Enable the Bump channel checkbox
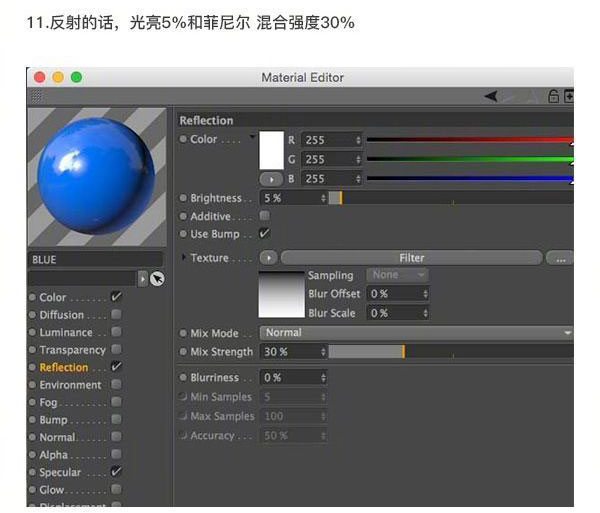Screen dimensions: 600x513 click(x=116, y=419)
